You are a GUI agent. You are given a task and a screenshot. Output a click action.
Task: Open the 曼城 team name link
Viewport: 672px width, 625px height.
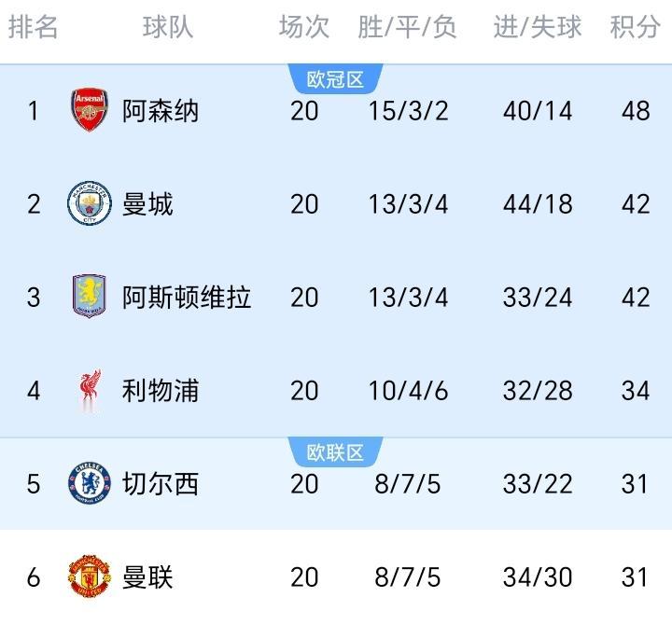click(x=147, y=204)
